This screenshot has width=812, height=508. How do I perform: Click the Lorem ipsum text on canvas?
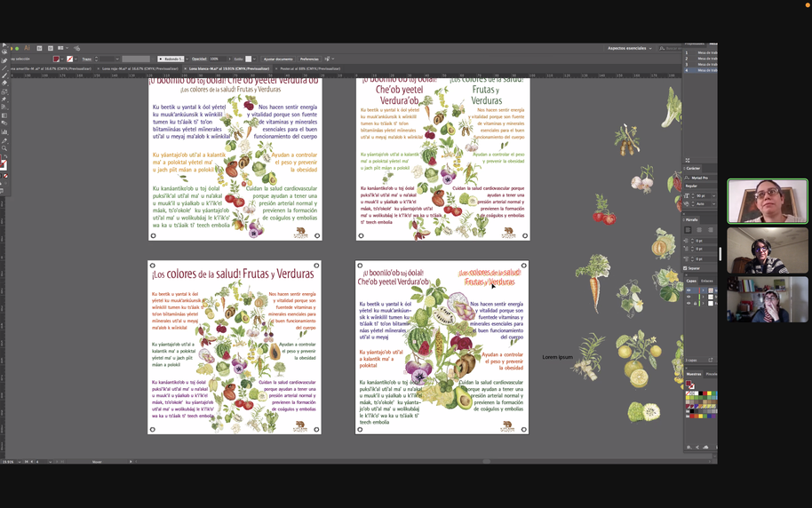coord(558,357)
